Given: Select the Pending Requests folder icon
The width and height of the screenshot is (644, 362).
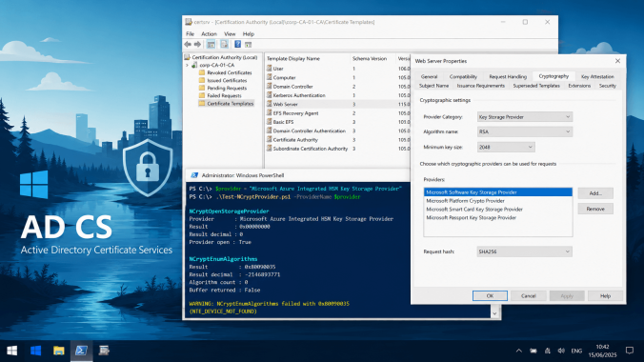Looking at the screenshot, I should pos(202,88).
